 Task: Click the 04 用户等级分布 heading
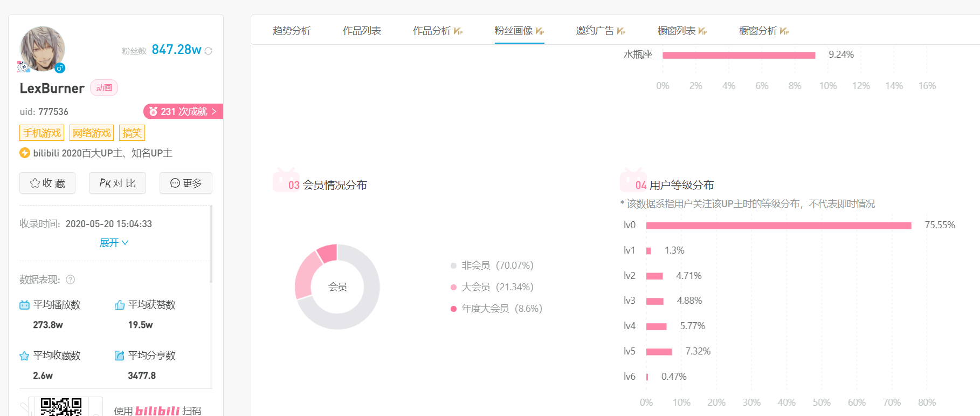pos(674,185)
